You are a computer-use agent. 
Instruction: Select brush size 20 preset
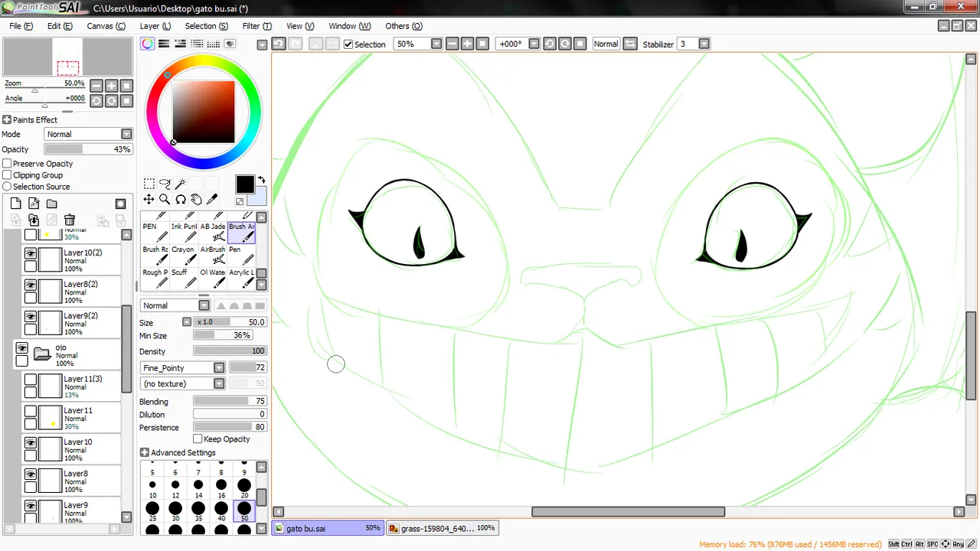click(x=244, y=487)
